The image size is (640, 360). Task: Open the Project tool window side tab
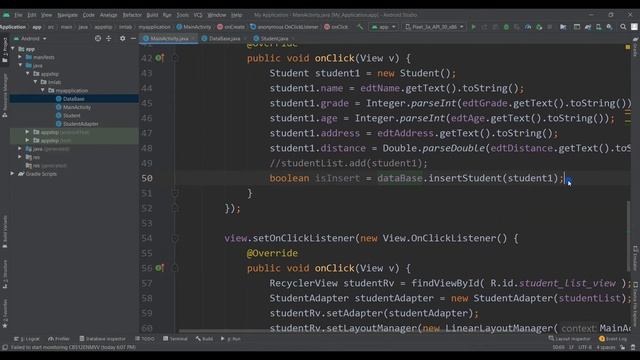[4, 50]
